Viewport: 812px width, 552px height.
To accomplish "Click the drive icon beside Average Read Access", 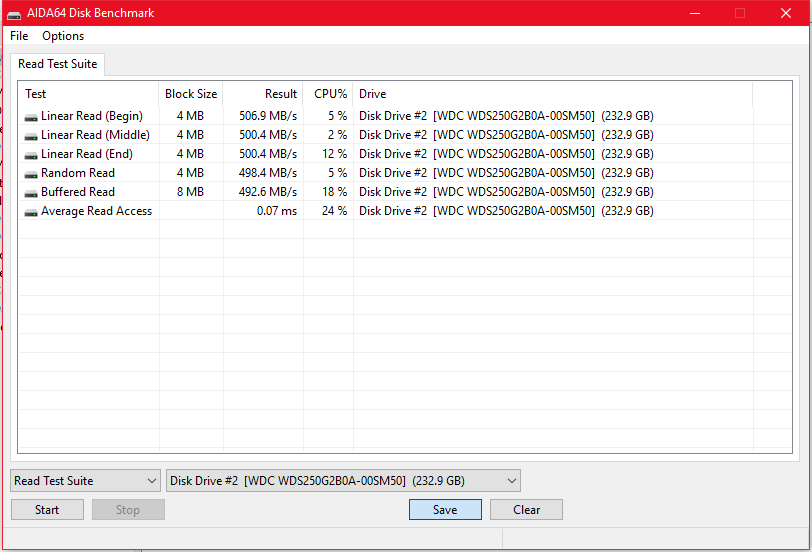I will coord(31,212).
